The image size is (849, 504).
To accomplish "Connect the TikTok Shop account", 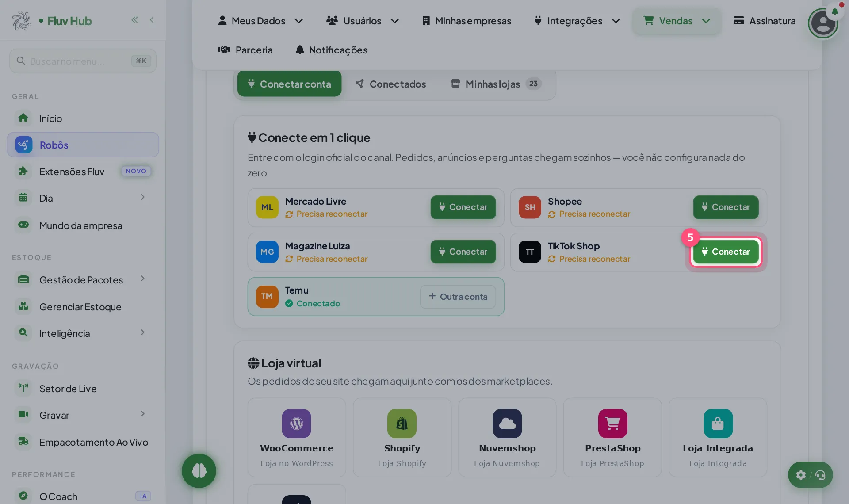I will tap(726, 252).
